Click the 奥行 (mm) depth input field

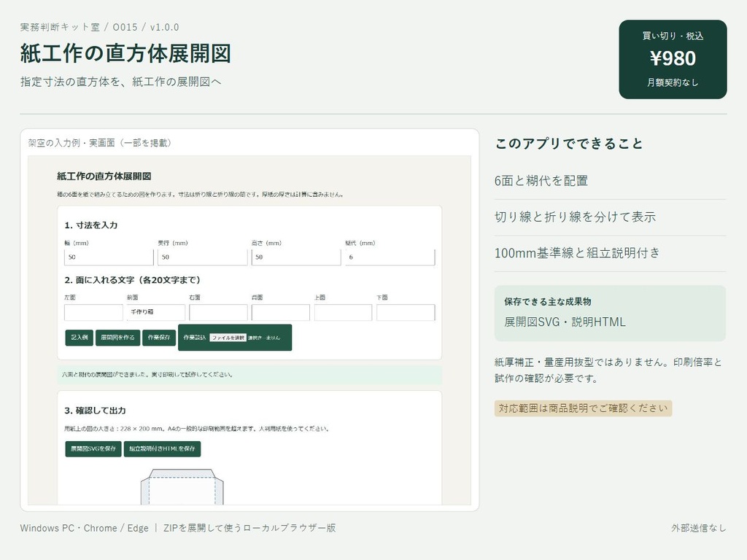(203, 257)
